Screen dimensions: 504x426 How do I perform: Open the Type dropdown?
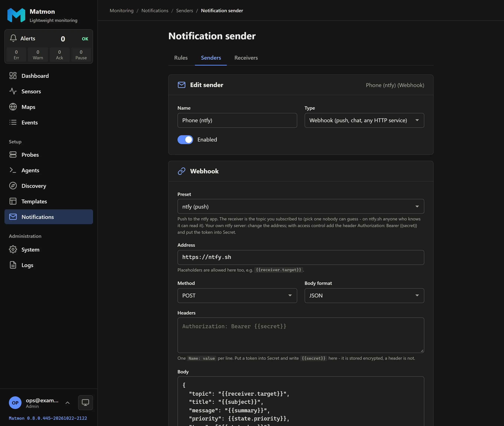point(364,120)
